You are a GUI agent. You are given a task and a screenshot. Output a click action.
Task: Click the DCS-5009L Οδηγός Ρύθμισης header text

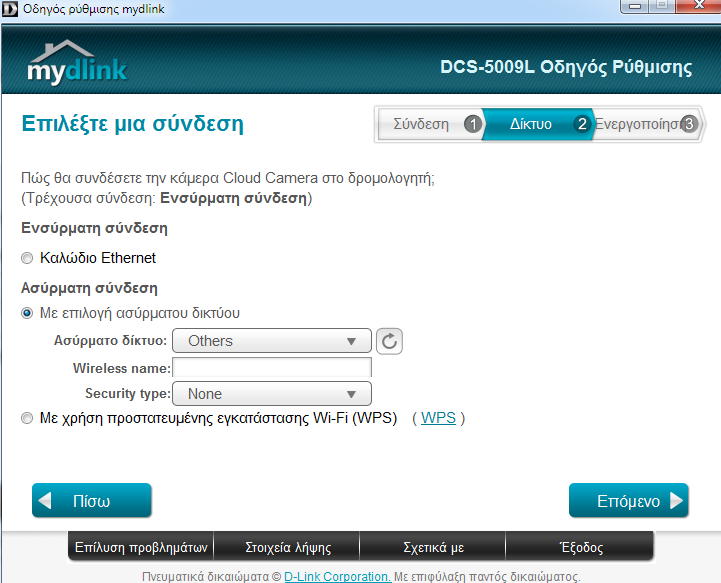point(566,67)
